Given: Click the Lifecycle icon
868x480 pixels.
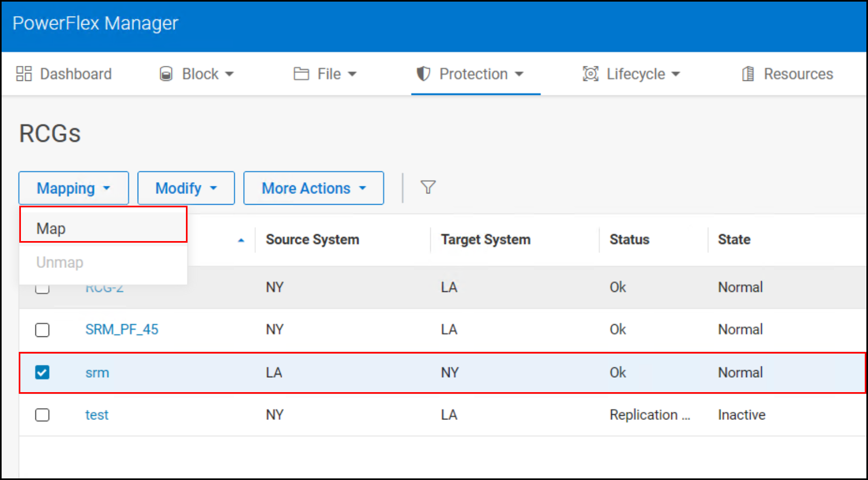Looking at the screenshot, I should tap(590, 74).
